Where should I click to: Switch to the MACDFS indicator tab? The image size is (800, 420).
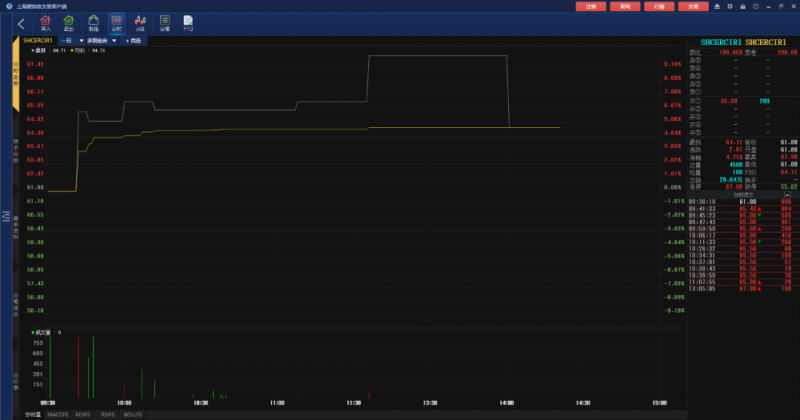57,413
